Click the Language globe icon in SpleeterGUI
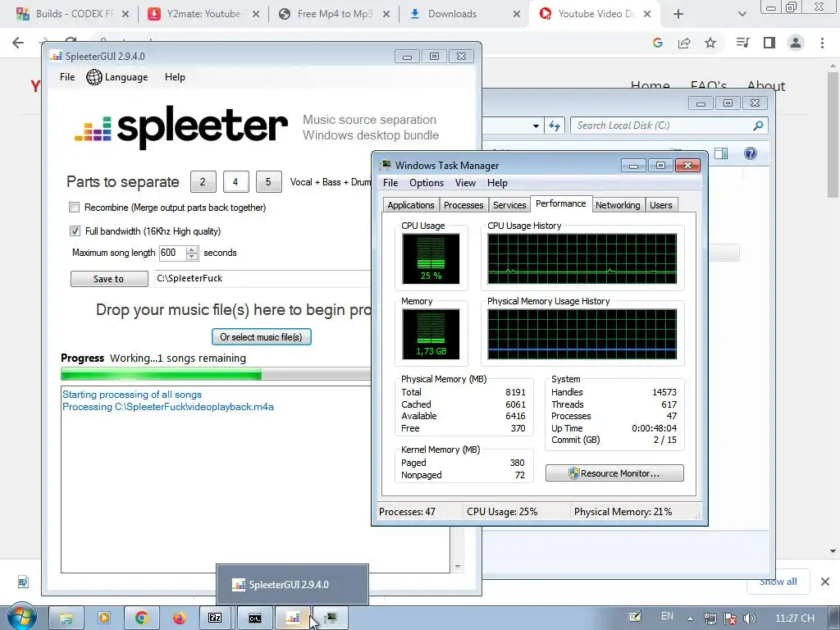Viewport: 840px width, 630px height. point(94,77)
